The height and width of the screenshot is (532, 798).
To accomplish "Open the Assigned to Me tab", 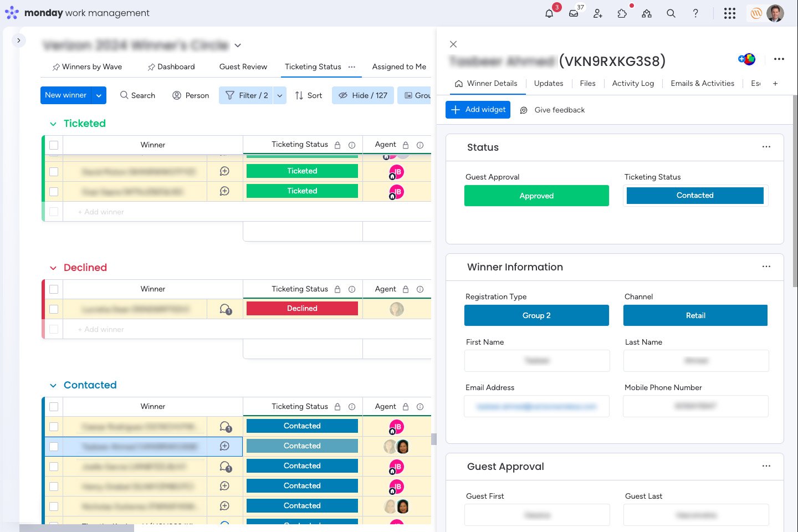I will pyautogui.click(x=399, y=66).
